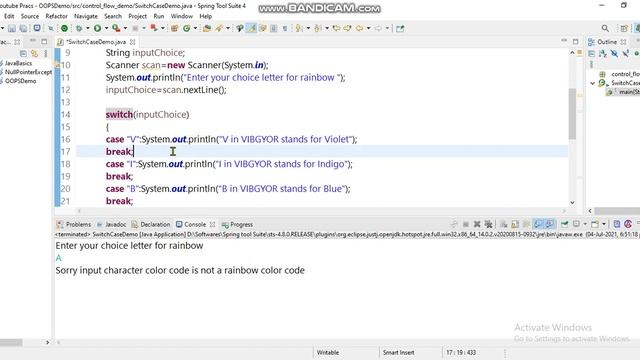Click the Pin Console icon

coord(564,224)
